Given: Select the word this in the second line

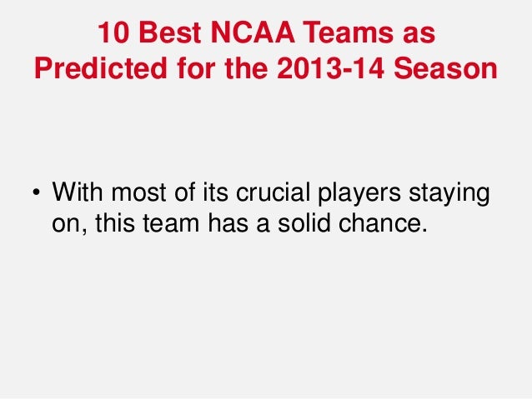Looking at the screenshot, I should coord(115,222).
